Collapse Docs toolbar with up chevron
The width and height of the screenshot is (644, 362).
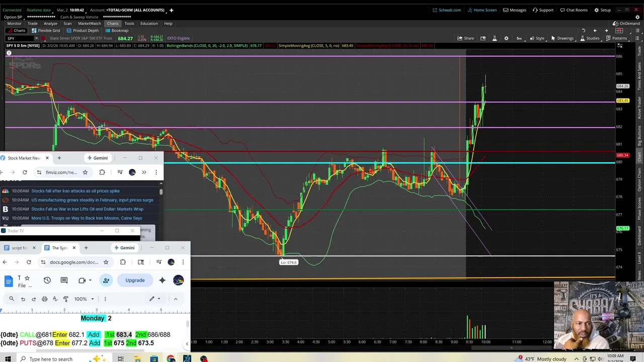coord(176,299)
